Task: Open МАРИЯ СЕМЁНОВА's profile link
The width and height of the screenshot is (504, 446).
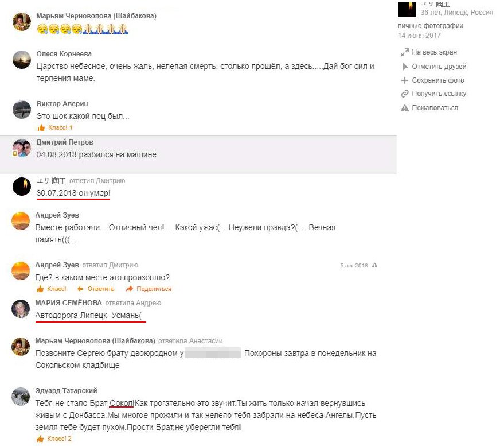Action: (68, 303)
